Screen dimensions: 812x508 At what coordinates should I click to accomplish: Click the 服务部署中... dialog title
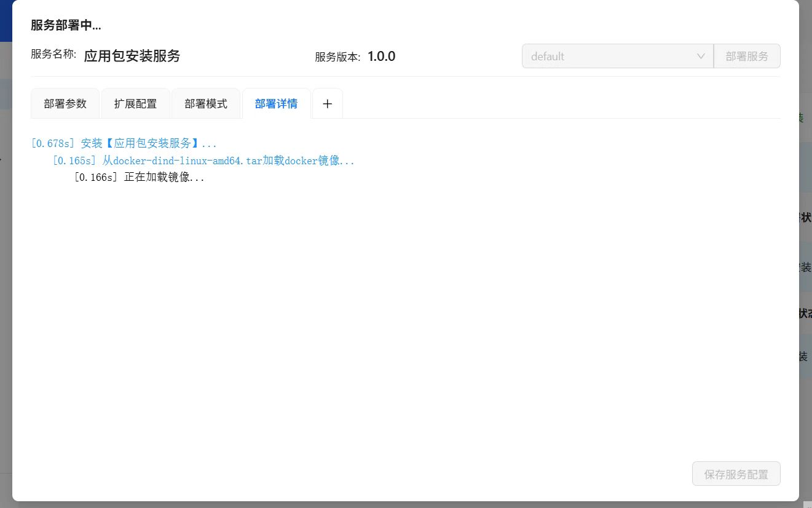(66, 25)
